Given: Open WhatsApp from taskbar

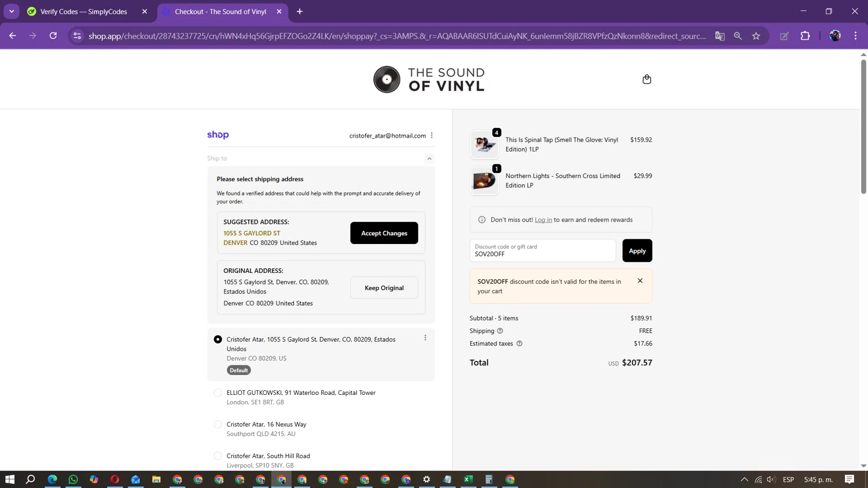Looking at the screenshot, I should (x=73, y=479).
